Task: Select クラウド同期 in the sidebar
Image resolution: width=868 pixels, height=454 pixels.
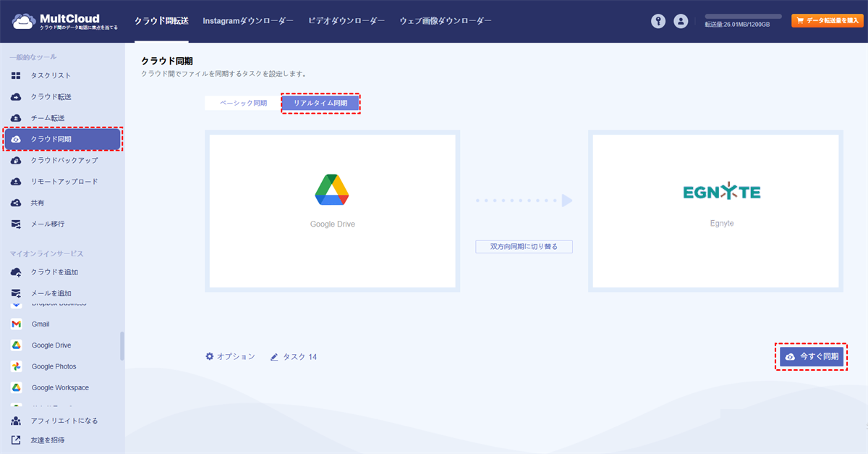Action: [62, 139]
